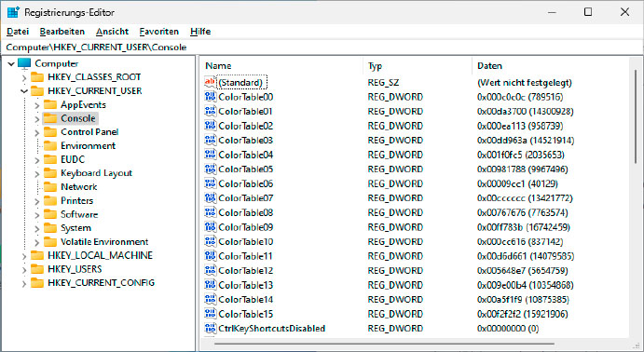Viewport: 644px width, 352px height.
Task: Open the Hilfe menu
Action: coord(200,32)
